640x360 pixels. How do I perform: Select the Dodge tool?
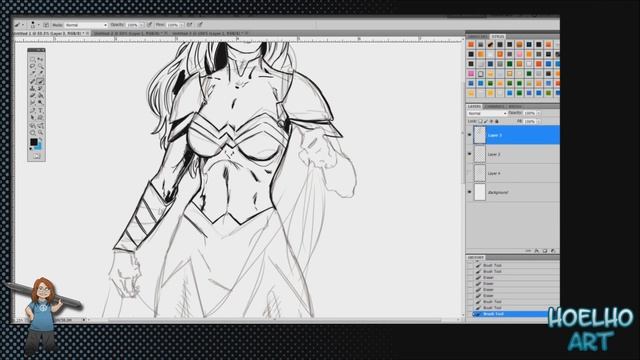(x=40, y=102)
